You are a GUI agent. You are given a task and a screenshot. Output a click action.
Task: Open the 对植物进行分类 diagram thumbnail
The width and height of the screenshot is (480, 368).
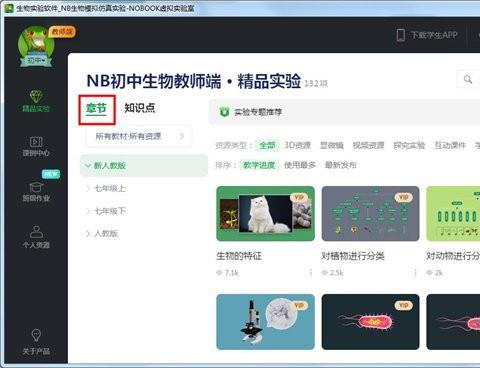[370, 214]
